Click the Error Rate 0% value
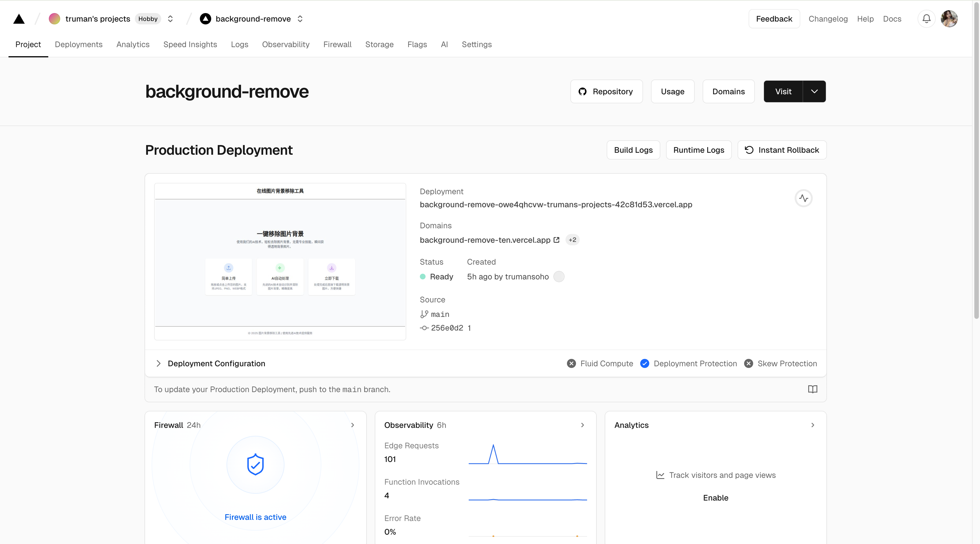The image size is (980, 544). click(390, 532)
